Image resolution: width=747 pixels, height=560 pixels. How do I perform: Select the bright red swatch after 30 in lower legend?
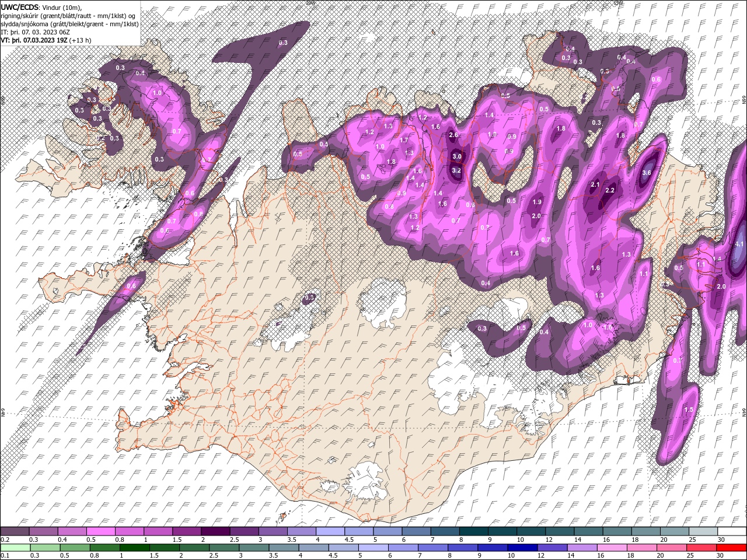click(x=732, y=547)
